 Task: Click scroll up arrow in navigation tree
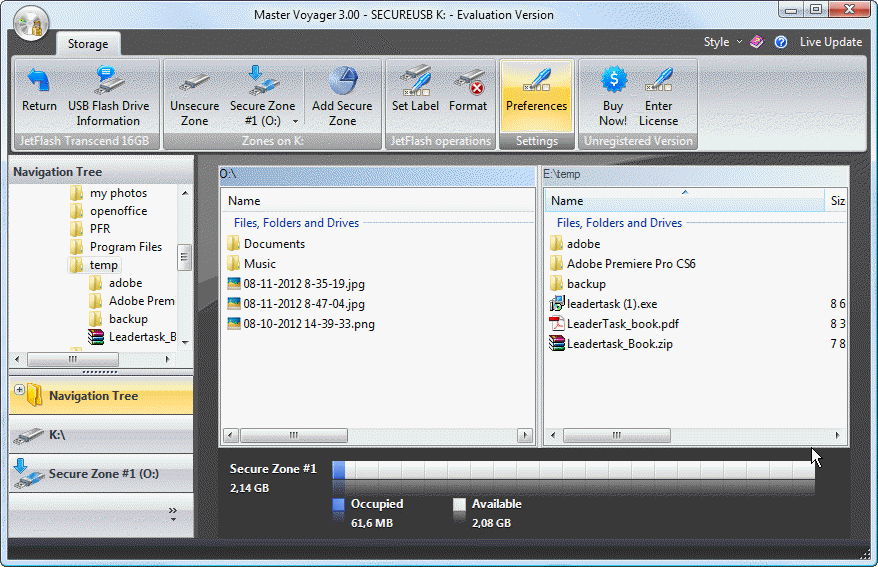click(x=185, y=193)
